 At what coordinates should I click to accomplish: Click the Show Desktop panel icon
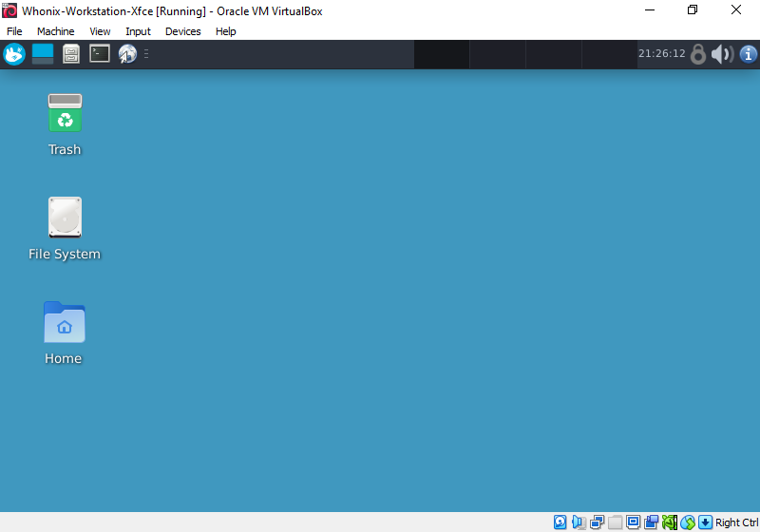43,54
